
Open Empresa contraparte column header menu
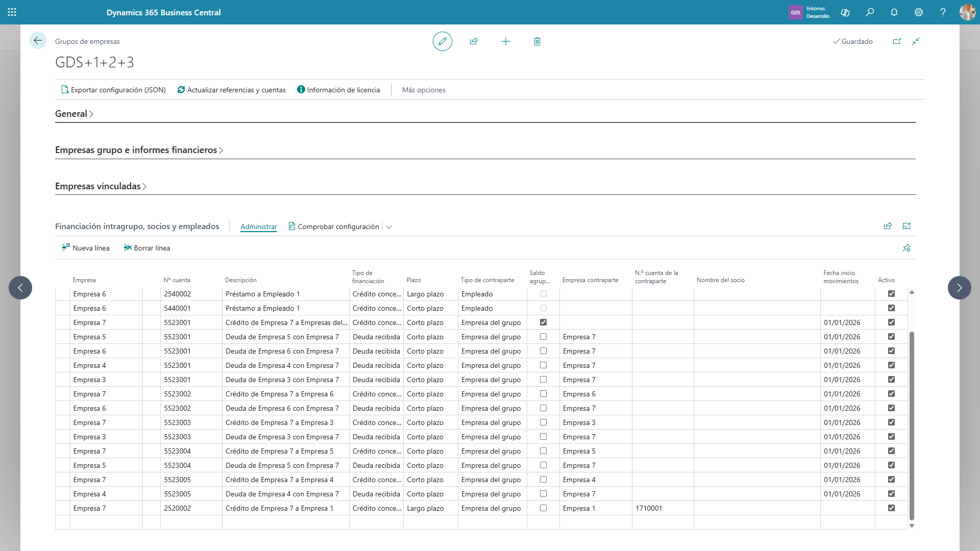(590, 280)
